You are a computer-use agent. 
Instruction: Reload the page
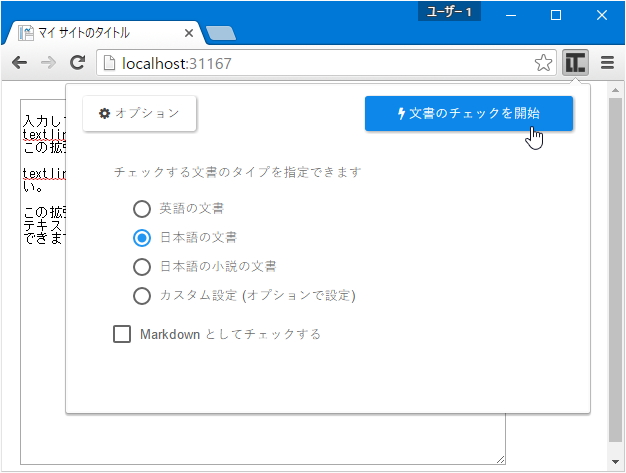pyautogui.click(x=77, y=63)
